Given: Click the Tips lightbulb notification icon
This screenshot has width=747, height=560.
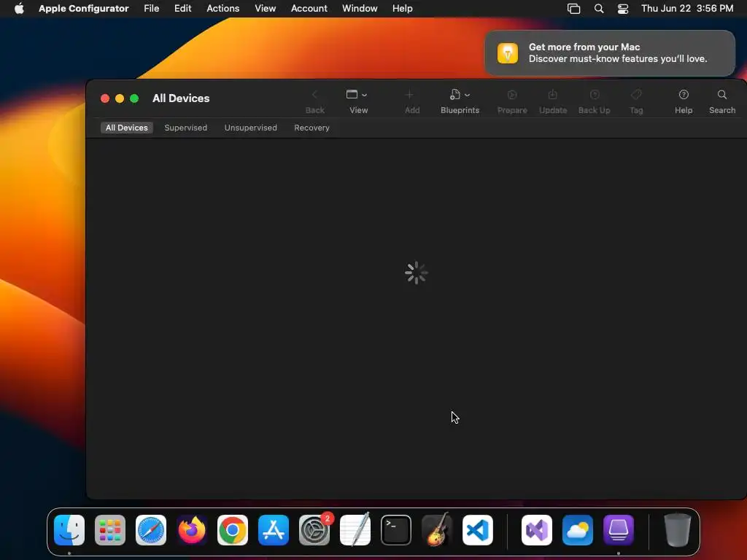Looking at the screenshot, I should coord(508,52).
